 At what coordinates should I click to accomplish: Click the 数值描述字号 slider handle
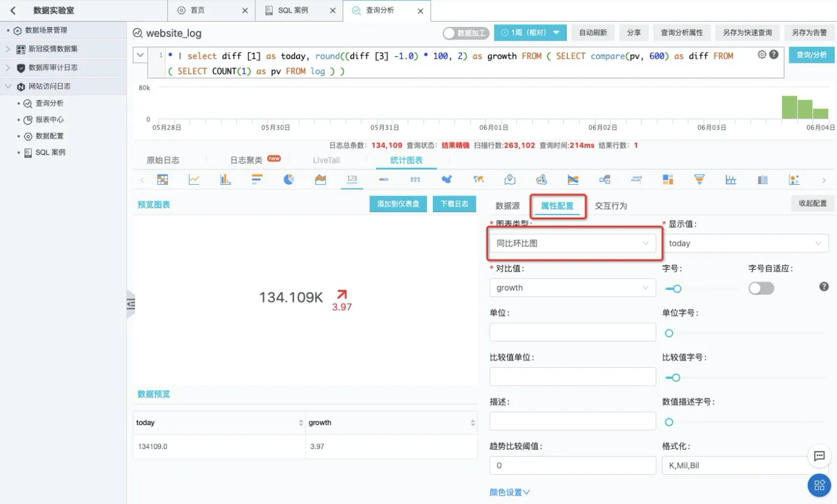[669, 422]
